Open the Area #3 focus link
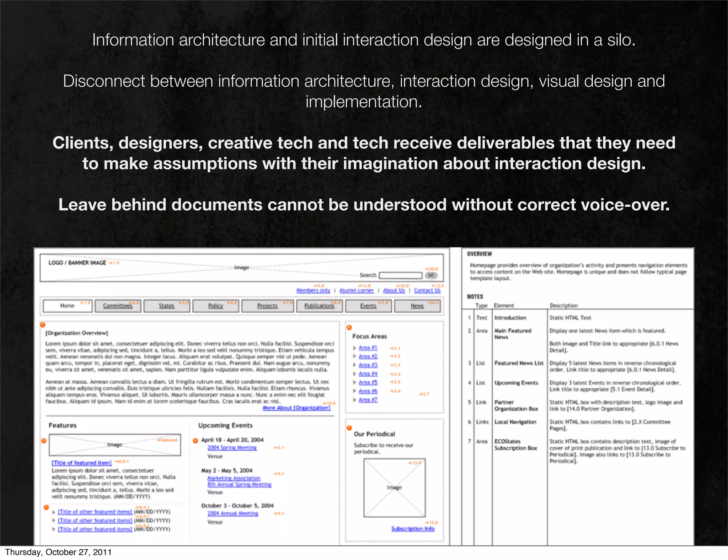The height and width of the screenshot is (560, 728). tap(368, 365)
